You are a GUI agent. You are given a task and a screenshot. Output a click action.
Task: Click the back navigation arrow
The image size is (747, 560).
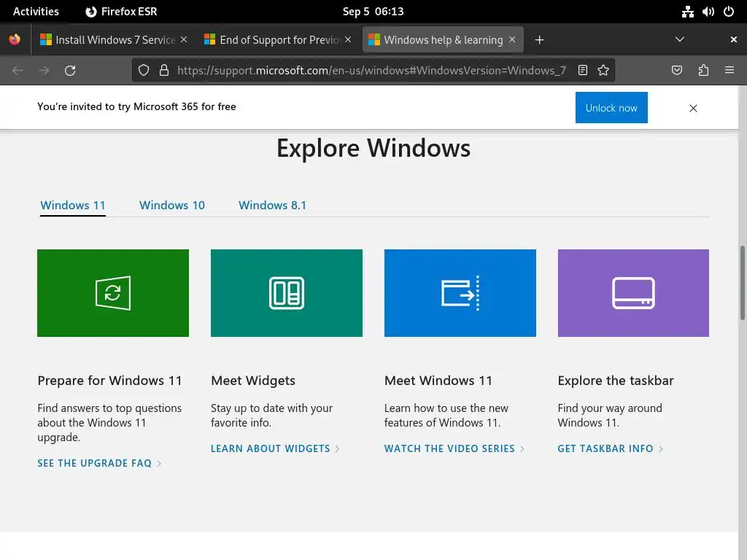[x=18, y=71]
